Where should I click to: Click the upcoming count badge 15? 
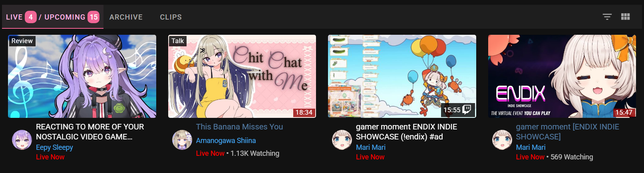(x=93, y=17)
